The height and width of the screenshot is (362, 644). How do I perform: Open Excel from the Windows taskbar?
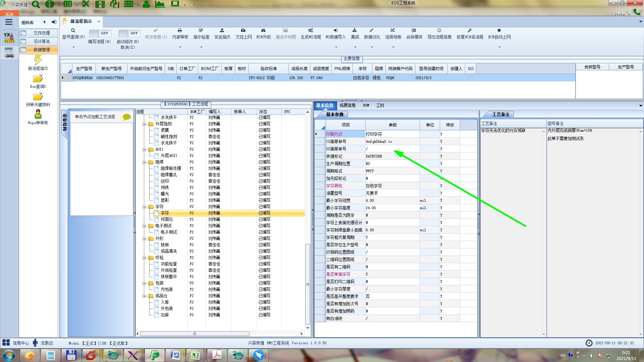[x=195, y=355]
